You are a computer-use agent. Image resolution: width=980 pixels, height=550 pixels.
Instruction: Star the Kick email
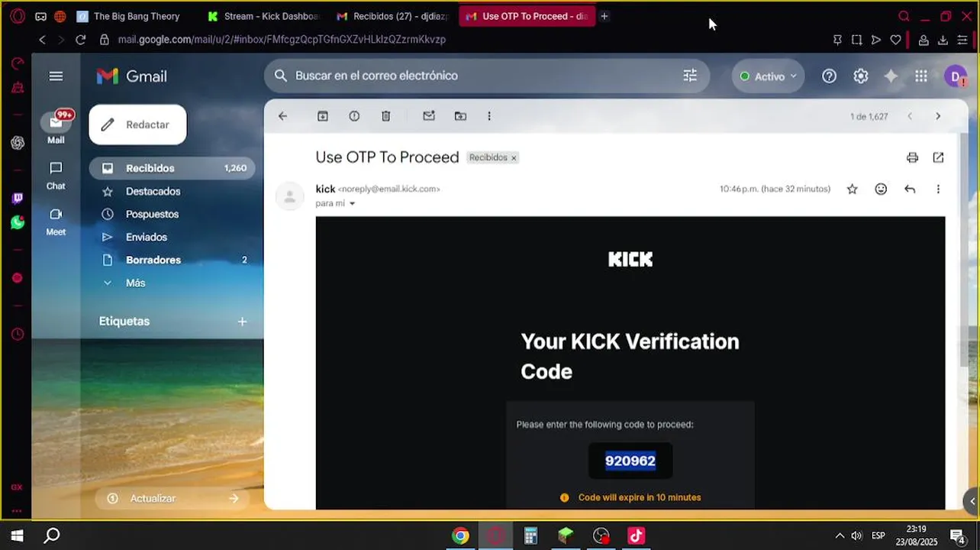click(852, 189)
